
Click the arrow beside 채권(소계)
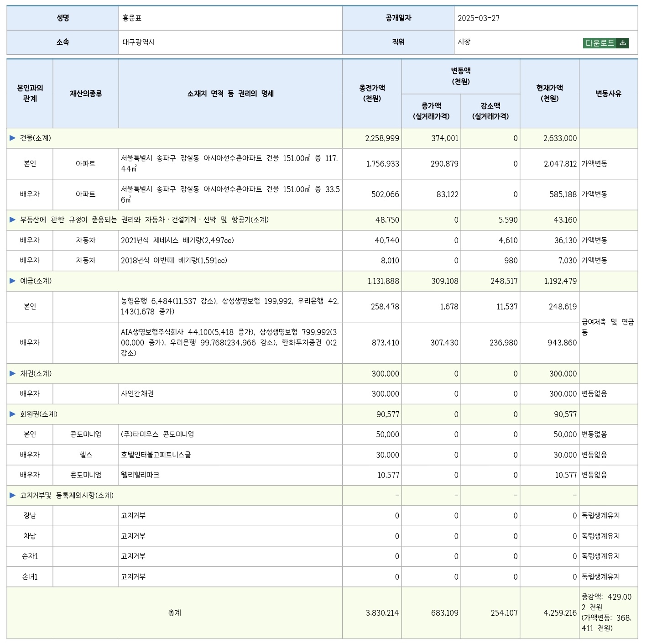(x=13, y=373)
